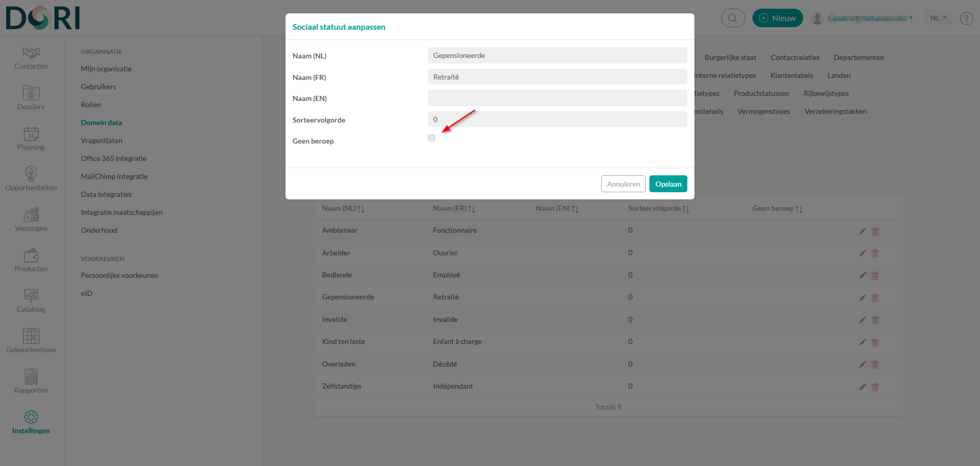Click the Naam (EN) input field
980x466 pixels.
click(x=557, y=98)
